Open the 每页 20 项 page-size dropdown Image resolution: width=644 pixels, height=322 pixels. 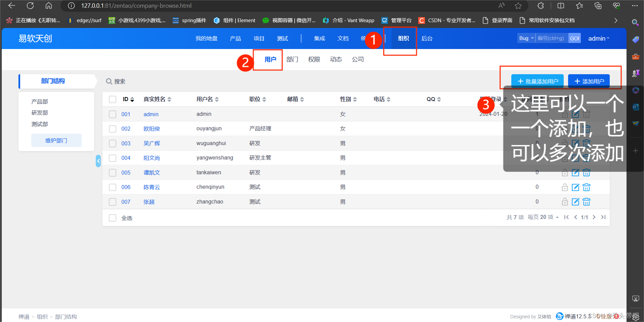point(543,217)
